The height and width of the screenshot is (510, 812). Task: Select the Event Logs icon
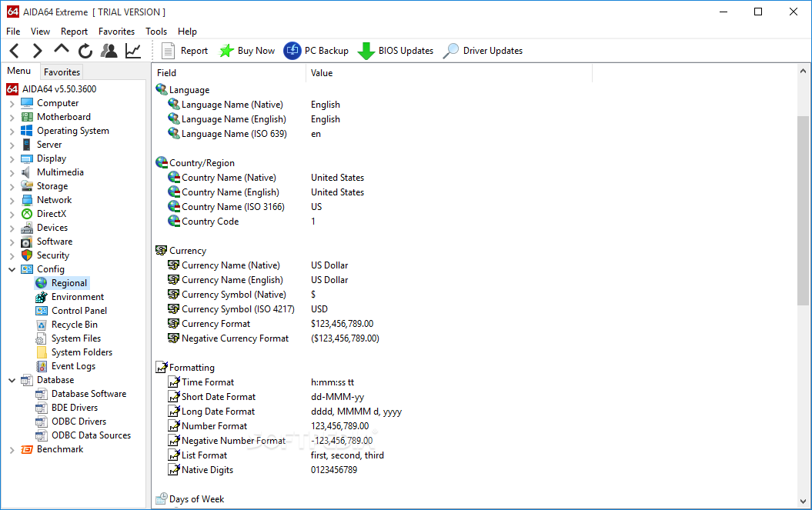[x=42, y=366]
